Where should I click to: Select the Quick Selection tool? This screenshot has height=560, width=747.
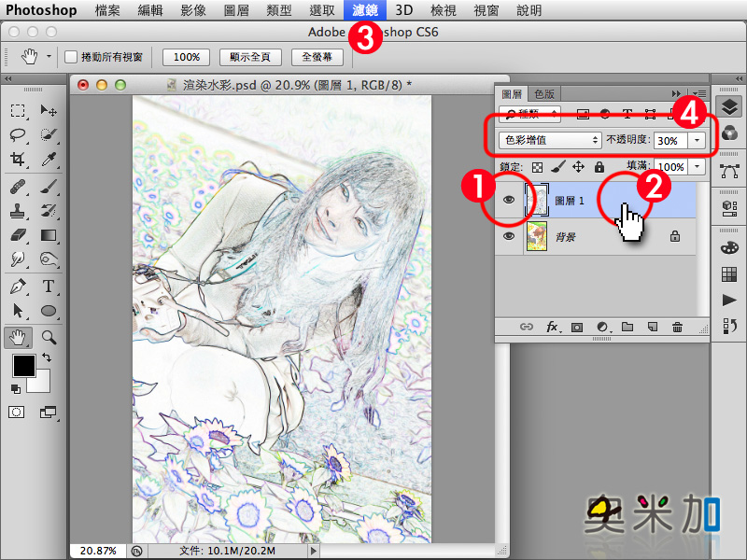pos(49,134)
